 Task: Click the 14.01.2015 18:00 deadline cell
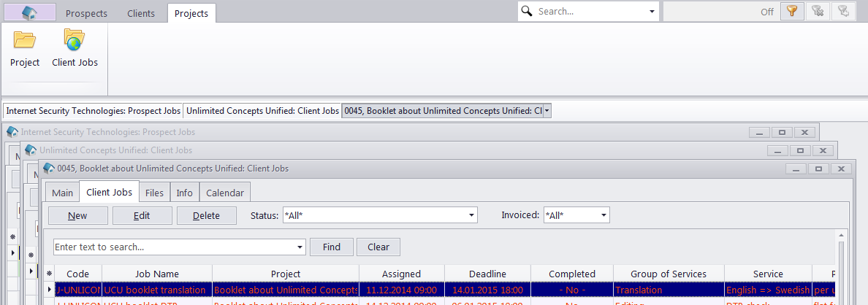(487, 290)
